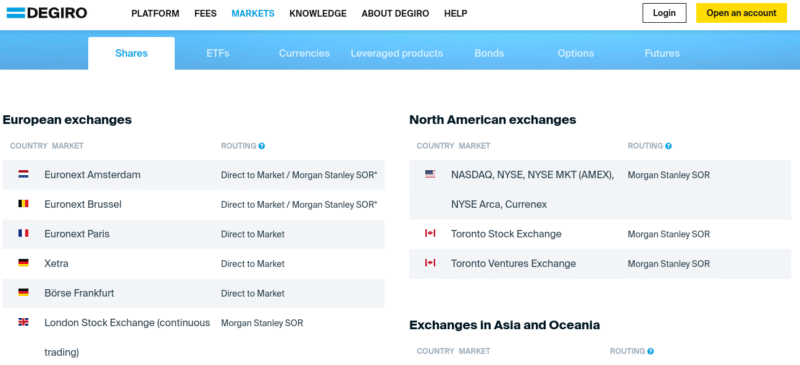Click the North American exchanges heading
The width and height of the screenshot is (800, 365).
(x=492, y=120)
